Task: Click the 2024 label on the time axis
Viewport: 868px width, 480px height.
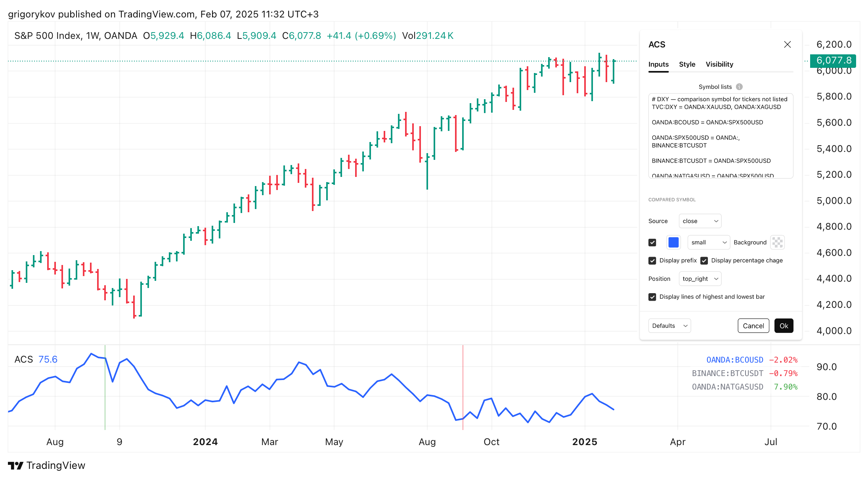Action: click(205, 442)
